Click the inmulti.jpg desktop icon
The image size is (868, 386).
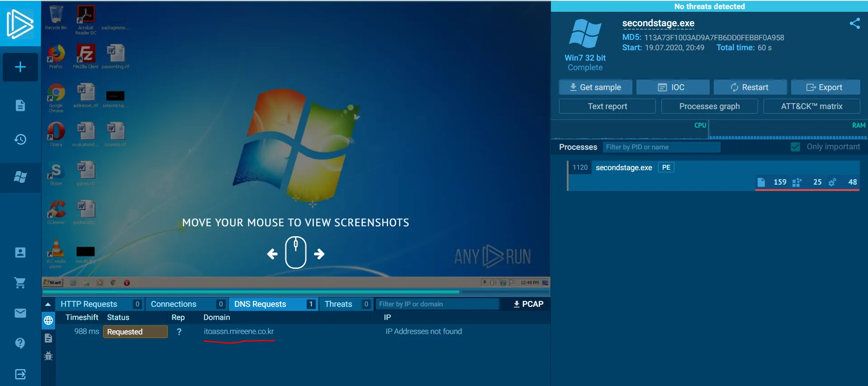pos(85,254)
